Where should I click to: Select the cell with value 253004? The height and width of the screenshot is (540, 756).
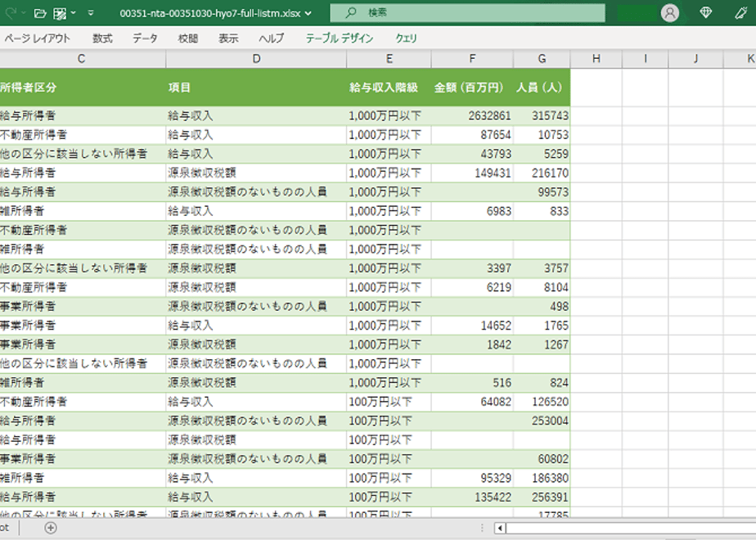coord(542,421)
